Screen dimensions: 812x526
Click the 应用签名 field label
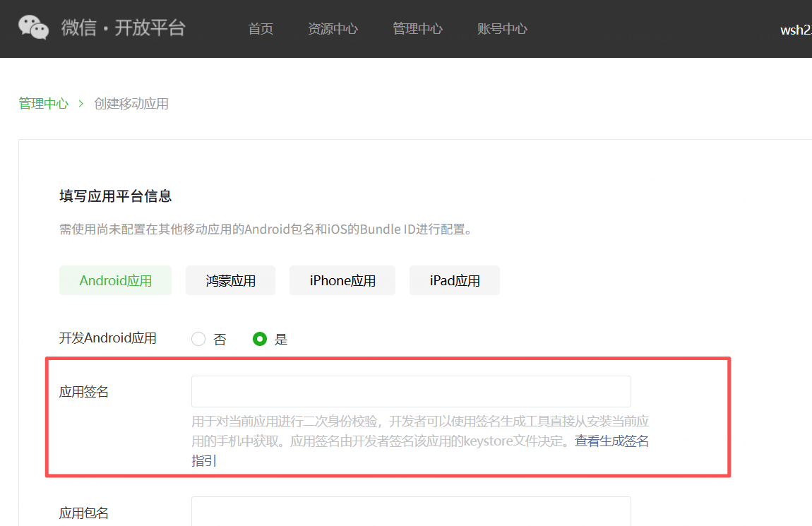tap(84, 392)
